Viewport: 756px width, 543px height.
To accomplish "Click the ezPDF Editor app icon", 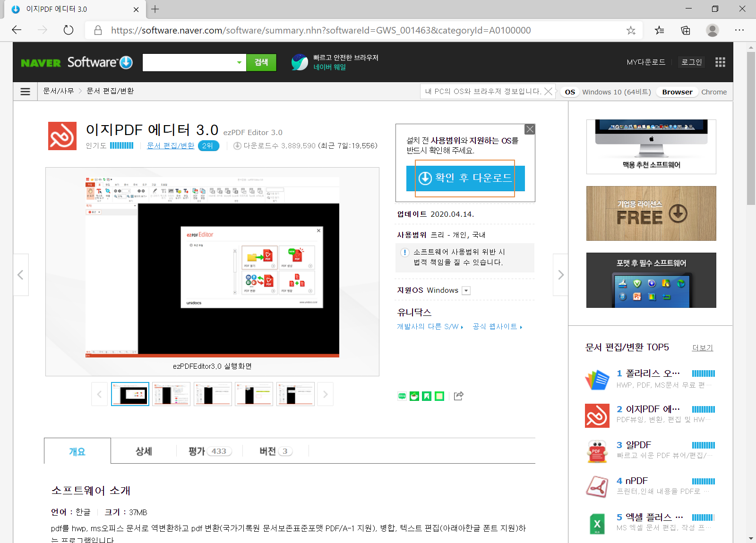I will (x=62, y=136).
